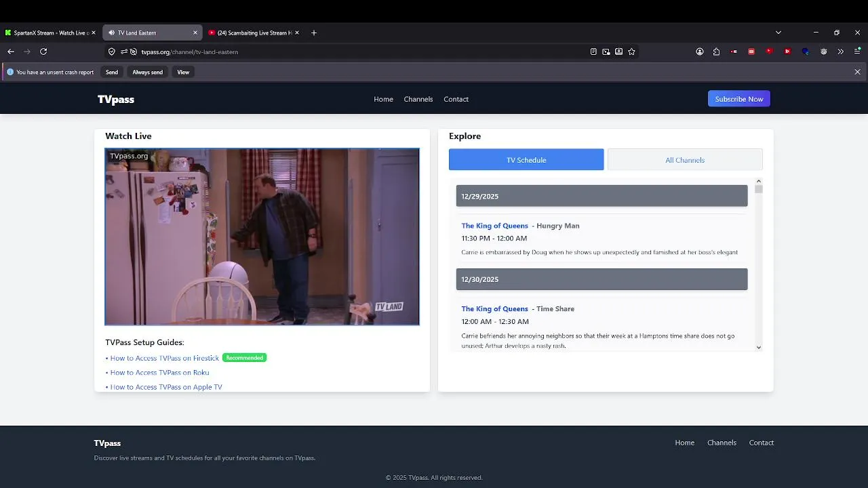The image size is (868, 488).
Task: Go back with the browser back arrow
Action: click(x=11, y=52)
